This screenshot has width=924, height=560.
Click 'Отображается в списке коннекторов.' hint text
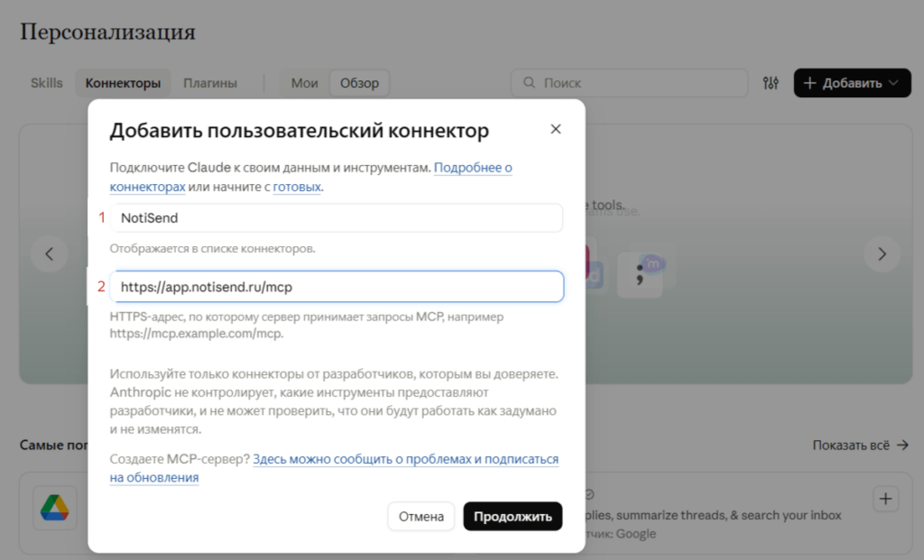point(212,249)
